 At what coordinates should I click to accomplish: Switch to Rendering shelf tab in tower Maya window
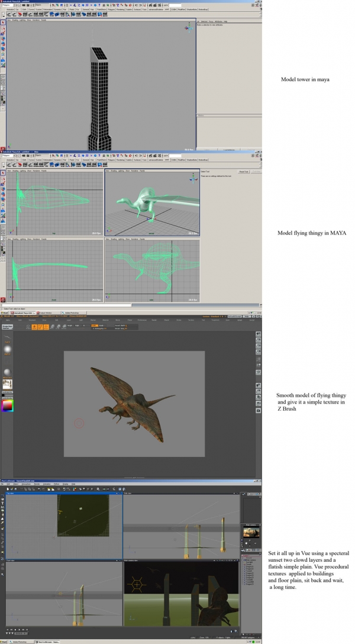121,9
